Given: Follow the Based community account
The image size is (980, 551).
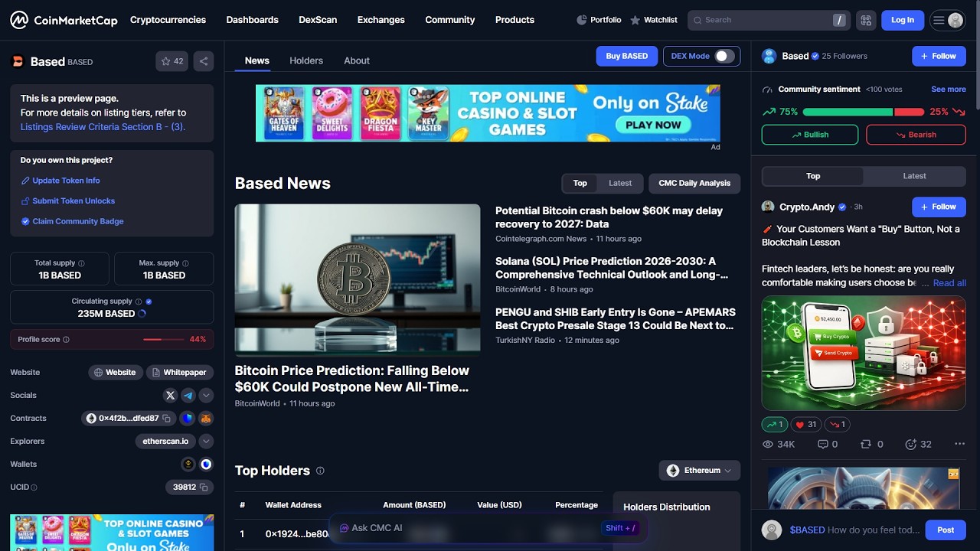Looking at the screenshot, I should click(x=939, y=56).
